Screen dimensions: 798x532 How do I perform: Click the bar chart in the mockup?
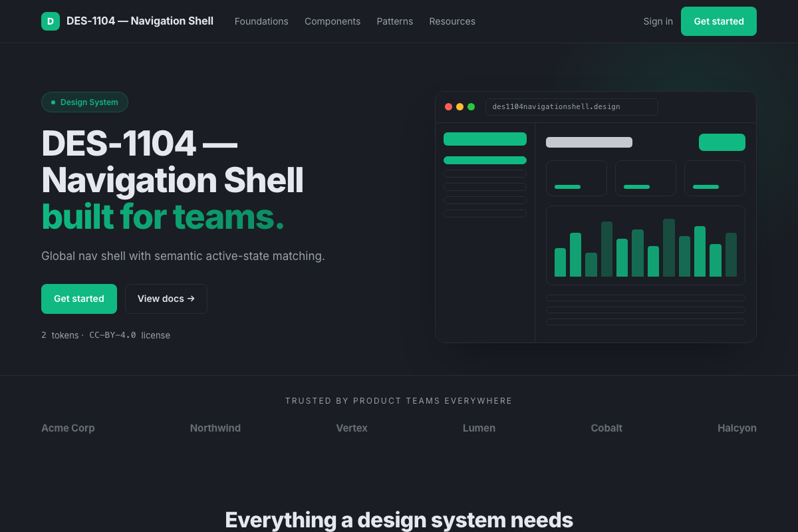coord(646,245)
